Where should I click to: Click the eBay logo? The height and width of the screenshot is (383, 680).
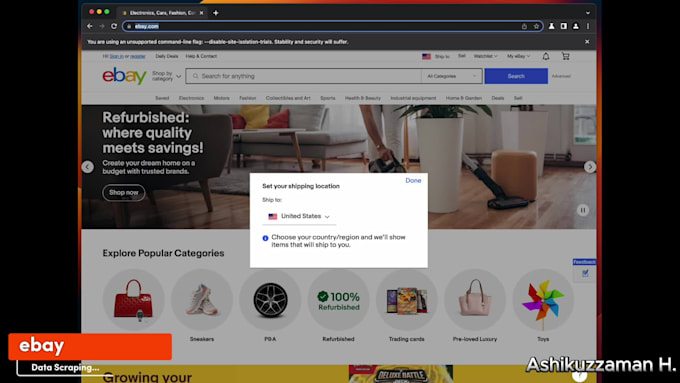[124, 76]
